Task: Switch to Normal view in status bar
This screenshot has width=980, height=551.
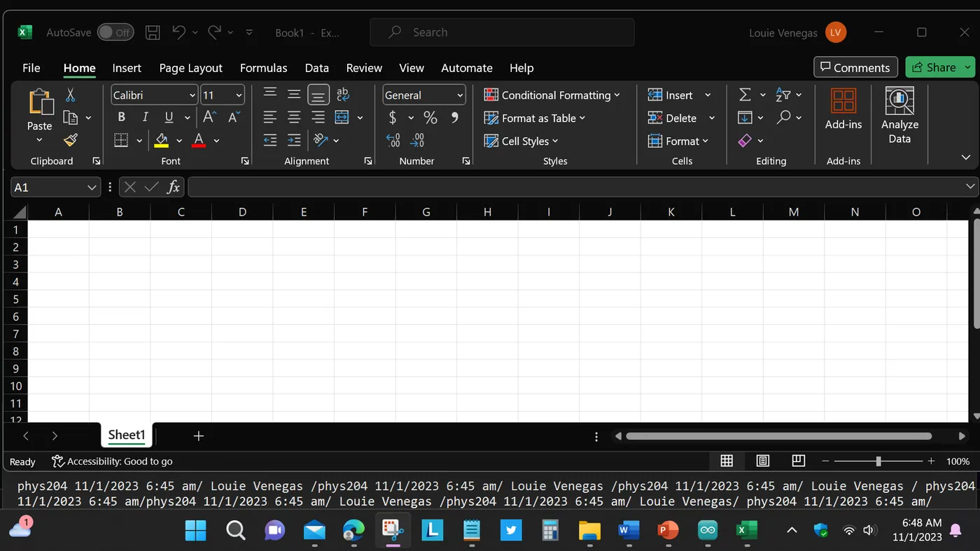Action: (x=727, y=461)
